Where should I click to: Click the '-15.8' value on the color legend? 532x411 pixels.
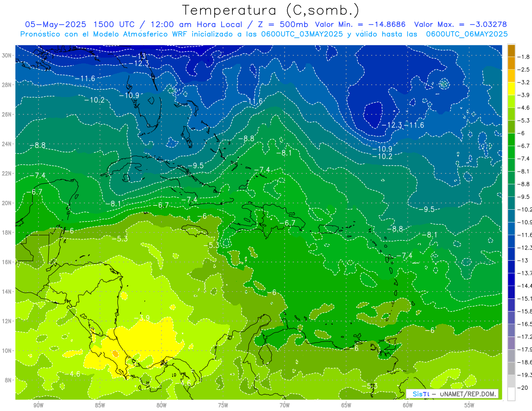coord(525,311)
